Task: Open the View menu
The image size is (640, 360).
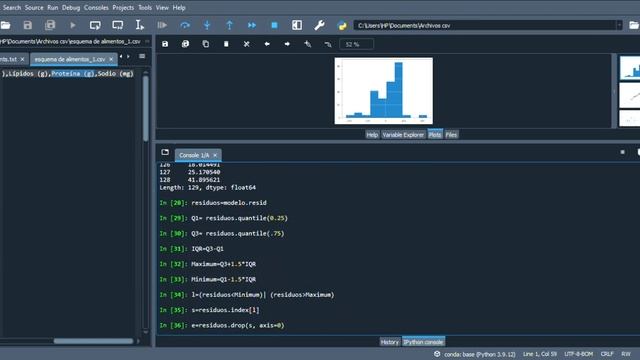Action: (x=162, y=7)
